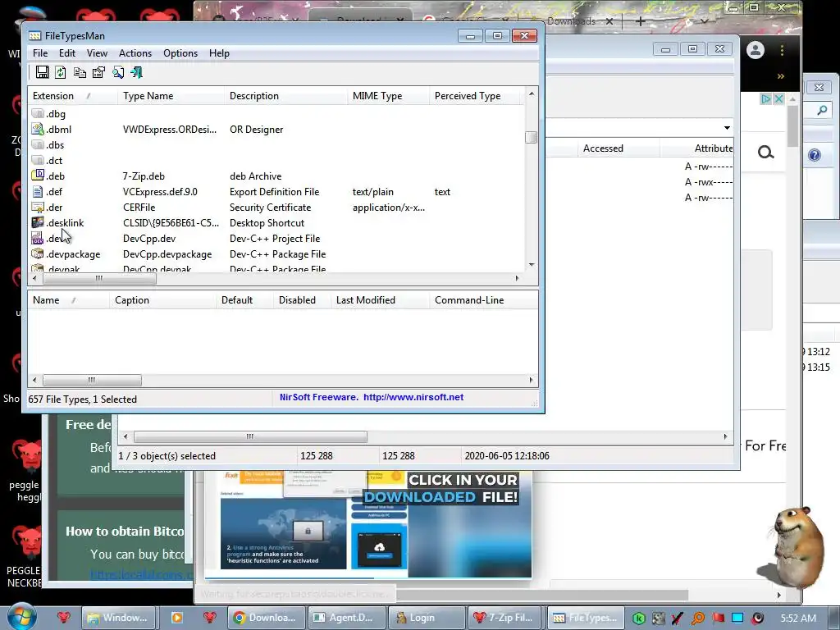840x630 pixels.
Task: Click the Caption column header in lower pane
Action: [163, 300]
